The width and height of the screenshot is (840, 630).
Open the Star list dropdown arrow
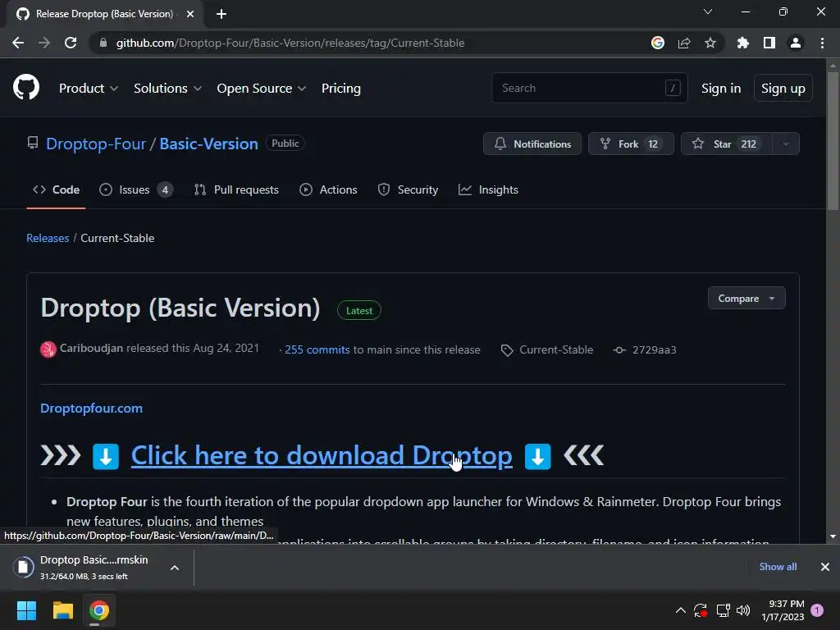pyautogui.click(x=785, y=144)
